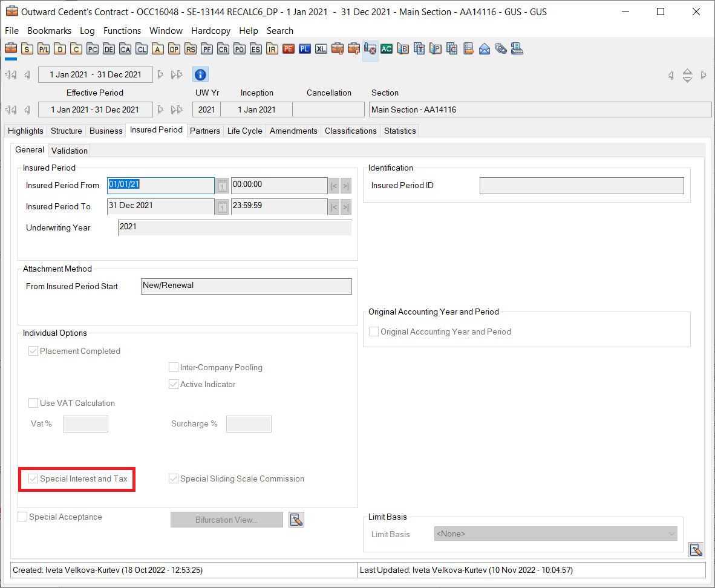Click the P/L toolbar icon

click(x=44, y=49)
